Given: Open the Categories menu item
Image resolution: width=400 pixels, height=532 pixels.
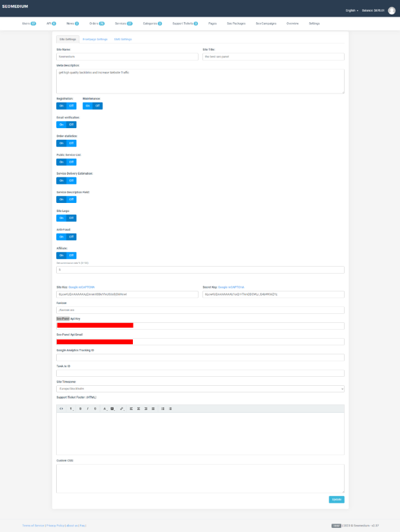Looking at the screenshot, I should click(152, 24).
